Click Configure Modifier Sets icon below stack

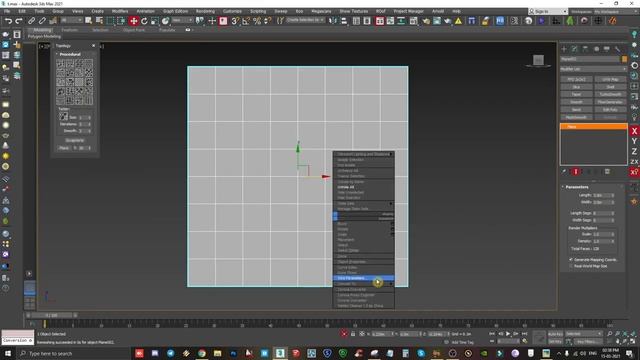tap(607, 172)
